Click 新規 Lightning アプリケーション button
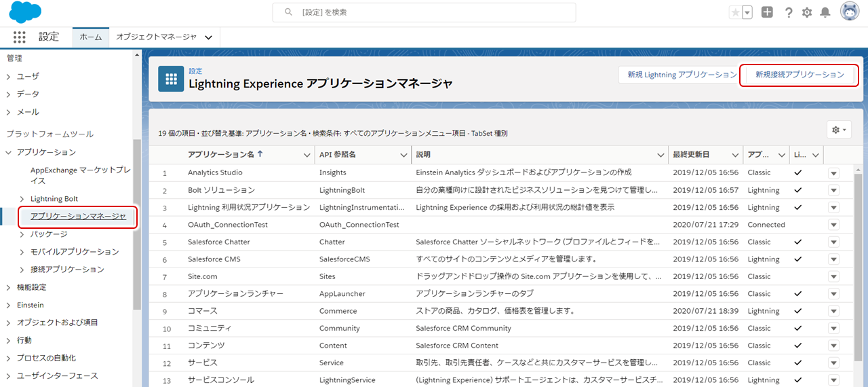 pos(682,75)
